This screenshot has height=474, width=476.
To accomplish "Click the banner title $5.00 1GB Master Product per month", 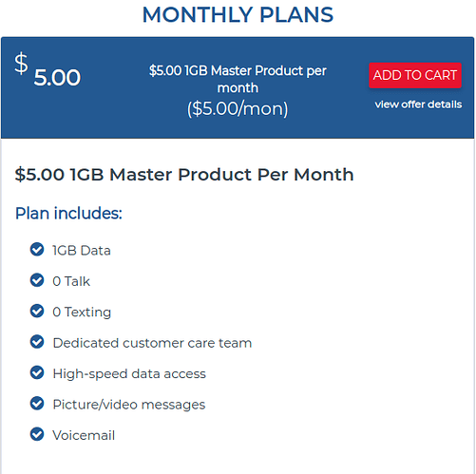I will point(238,79).
